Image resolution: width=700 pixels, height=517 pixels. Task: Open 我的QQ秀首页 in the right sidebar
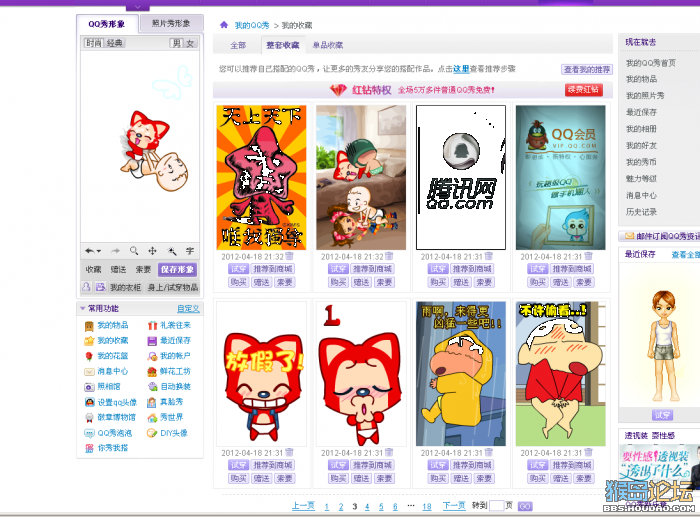tap(650, 63)
